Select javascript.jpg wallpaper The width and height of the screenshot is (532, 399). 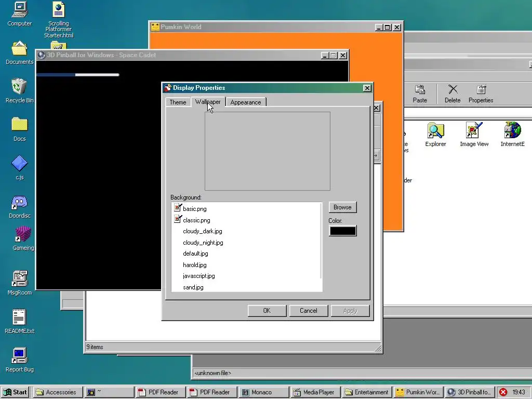point(199,276)
